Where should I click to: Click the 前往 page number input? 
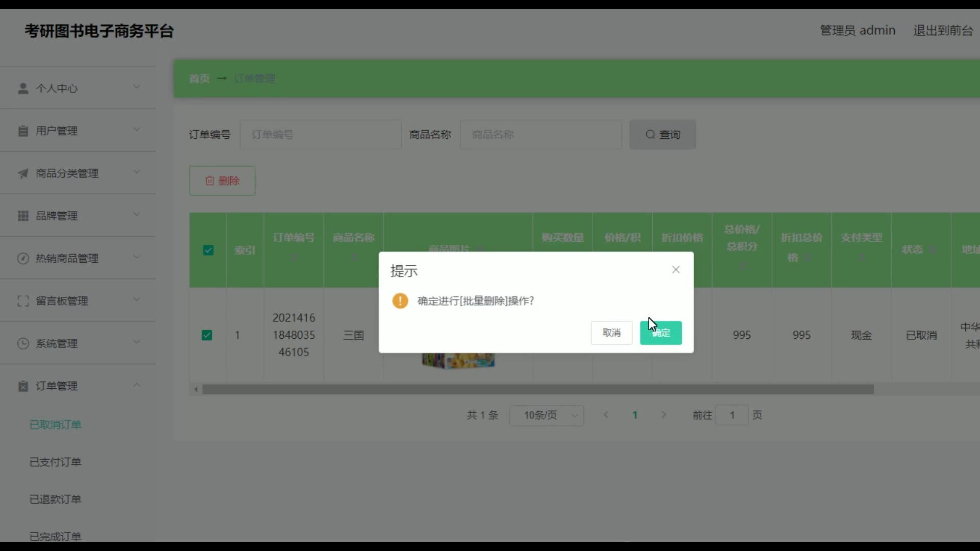[732, 415]
